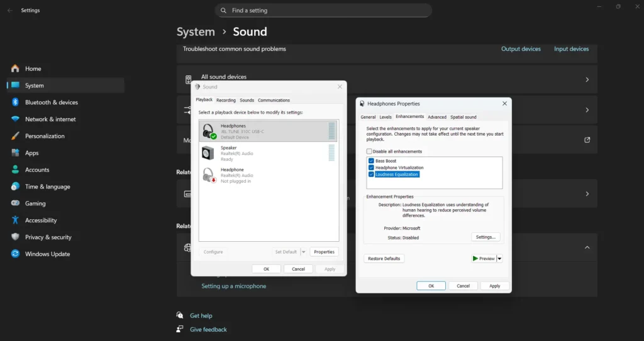Expand the volume mixer row chevron

[587, 110]
